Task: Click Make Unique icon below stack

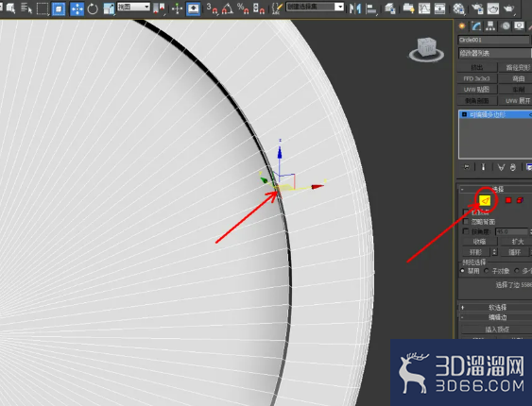Action: pyautogui.click(x=501, y=167)
